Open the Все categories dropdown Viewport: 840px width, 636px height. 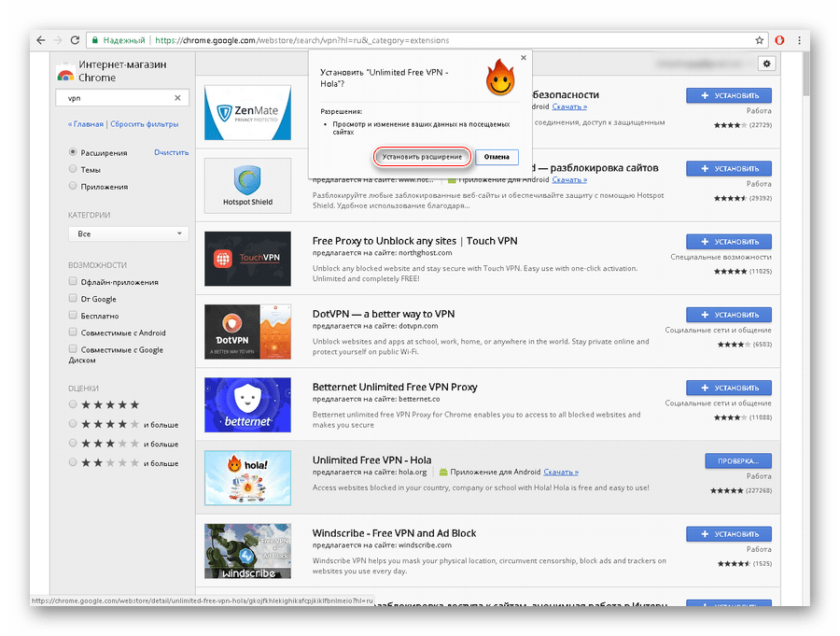129,233
